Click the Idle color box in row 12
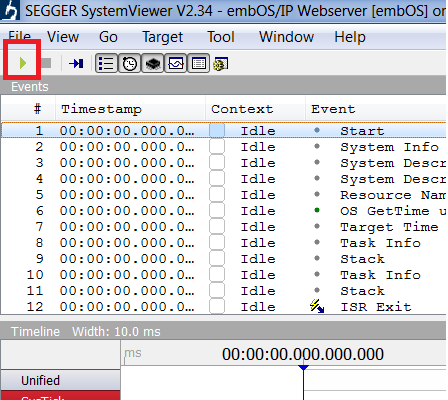Image resolution: width=448 pixels, height=400 pixels. 217,306
